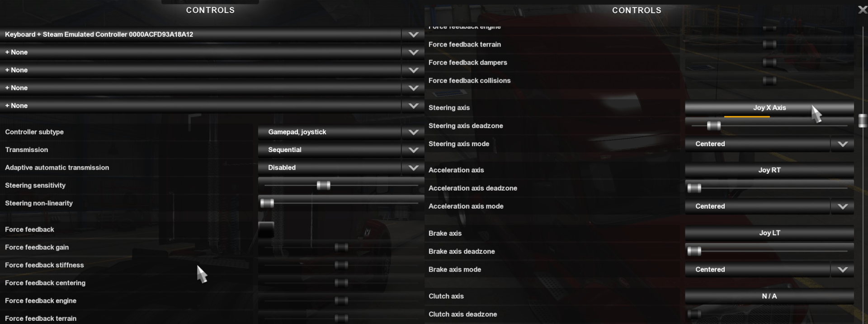Click the Acceleration axis Joy RT binding
This screenshot has width=868, height=324.
pyautogui.click(x=769, y=170)
